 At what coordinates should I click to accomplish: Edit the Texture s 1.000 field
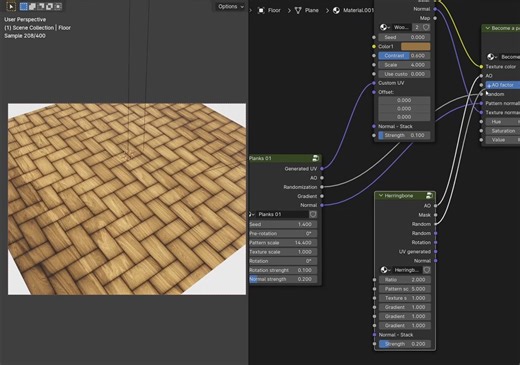[x=405, y=298]
